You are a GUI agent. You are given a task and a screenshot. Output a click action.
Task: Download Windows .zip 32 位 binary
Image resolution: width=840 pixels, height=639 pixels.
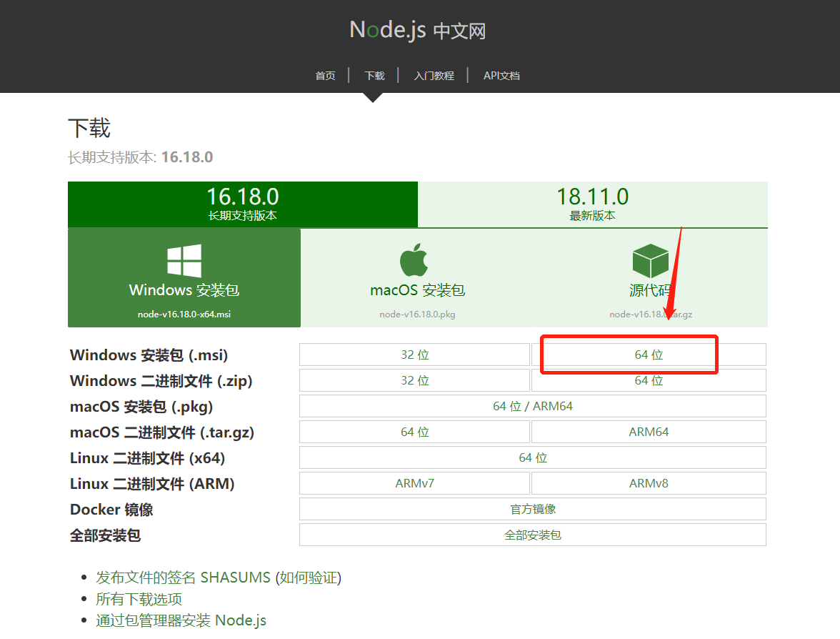[x=414, y=380]
